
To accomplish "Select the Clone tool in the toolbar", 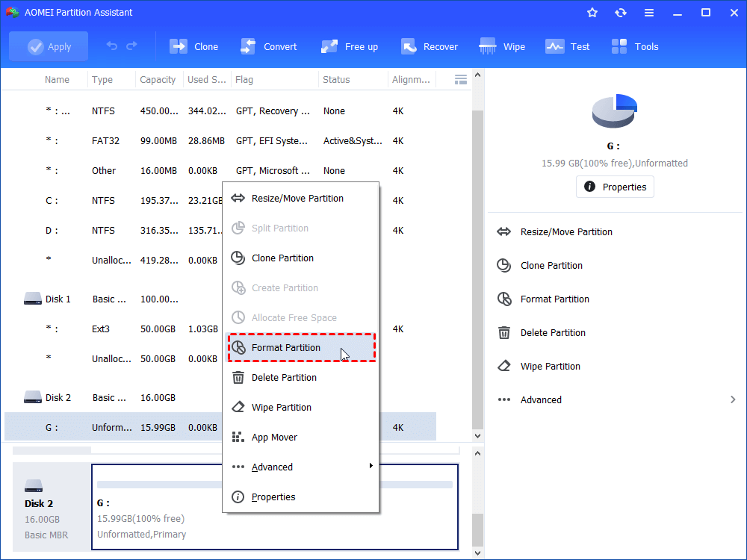I will 193,46.
